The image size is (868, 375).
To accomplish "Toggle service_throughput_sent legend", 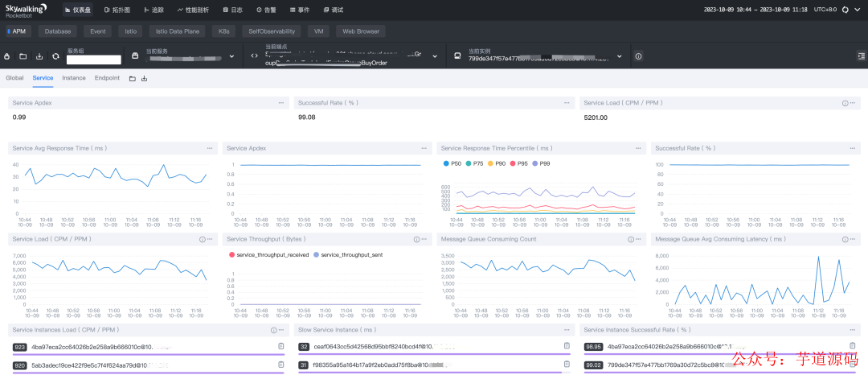I will click(348, 255).
